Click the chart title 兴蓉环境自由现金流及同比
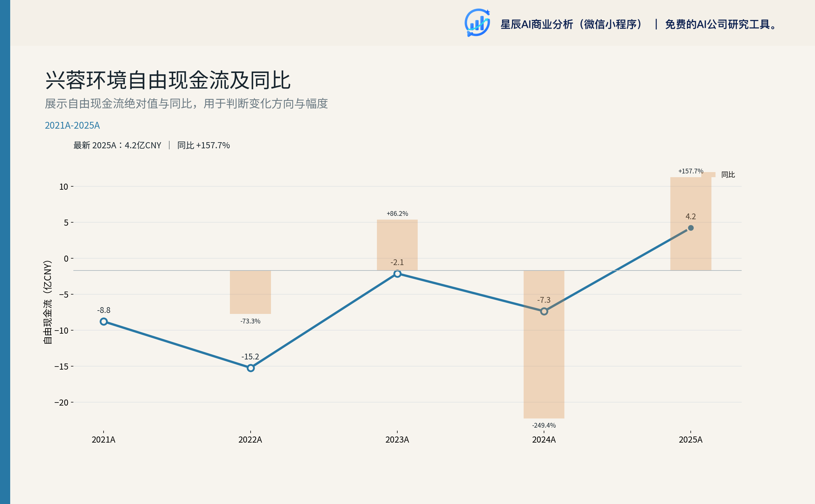The image size is (815, 504). tap(168, 80)
